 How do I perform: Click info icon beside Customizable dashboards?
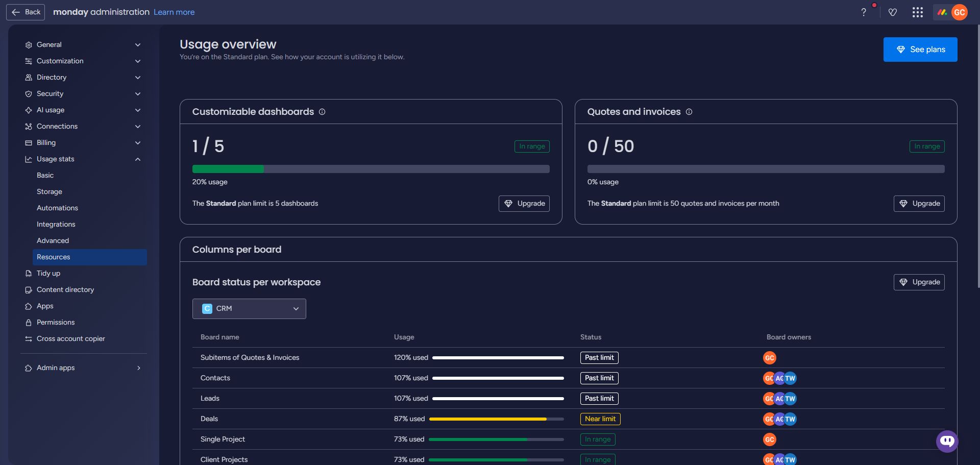point(322,112)
